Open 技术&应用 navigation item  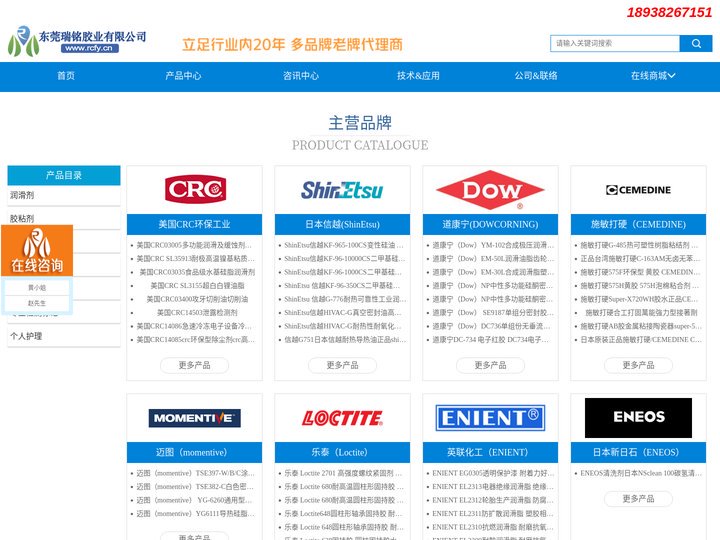coord(418,76)
